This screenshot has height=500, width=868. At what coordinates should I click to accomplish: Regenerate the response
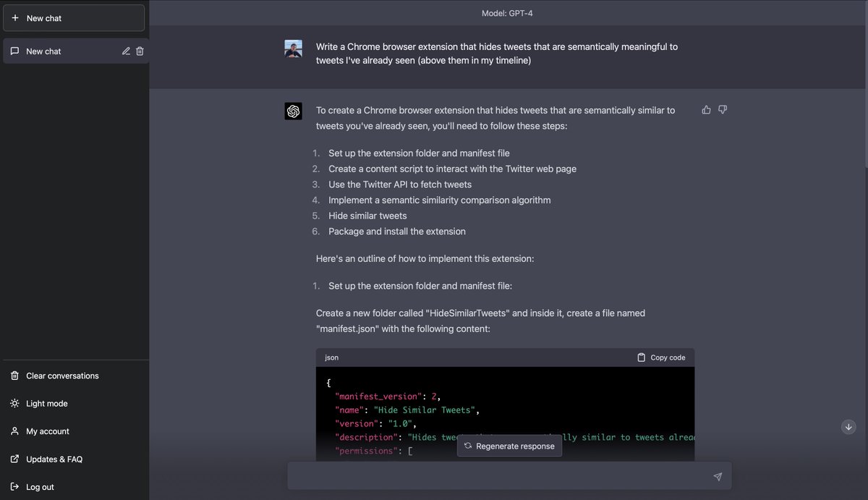pos(509,446)
